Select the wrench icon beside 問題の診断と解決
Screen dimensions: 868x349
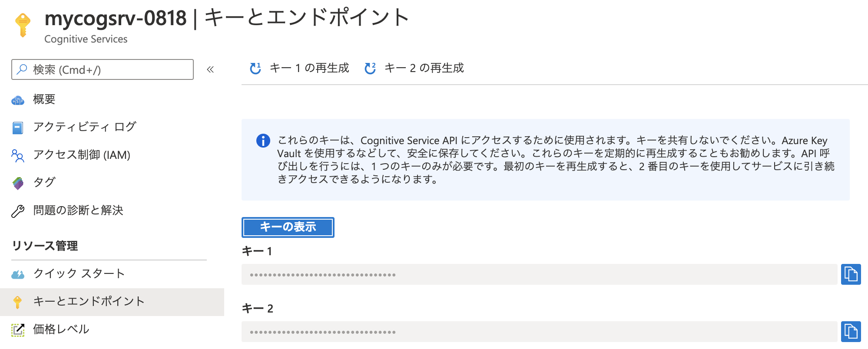18,211
